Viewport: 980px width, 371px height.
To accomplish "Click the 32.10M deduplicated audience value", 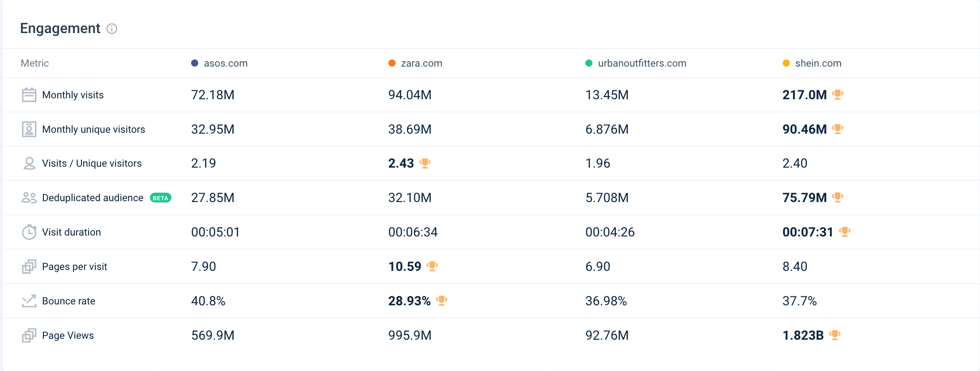I will (x=410, y=198).
